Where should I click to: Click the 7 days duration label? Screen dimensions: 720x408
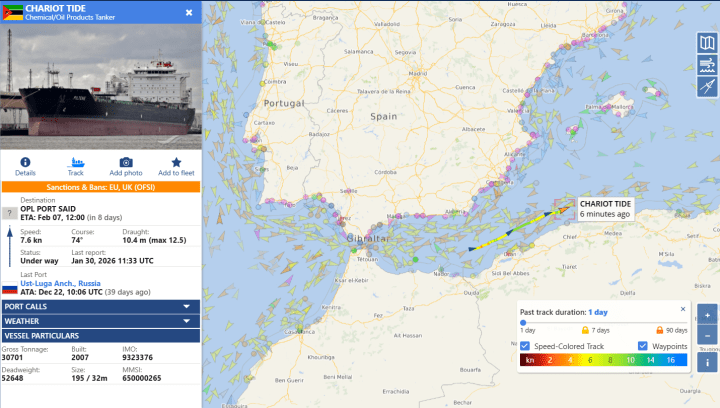point(601,330)
